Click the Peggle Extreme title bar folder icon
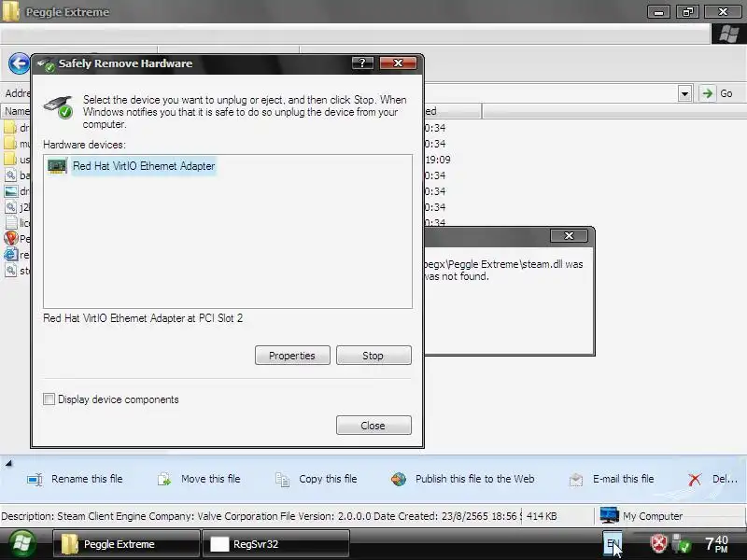Image resolution: width=747 pixels, height=560 pixels. tap(11, 11)
